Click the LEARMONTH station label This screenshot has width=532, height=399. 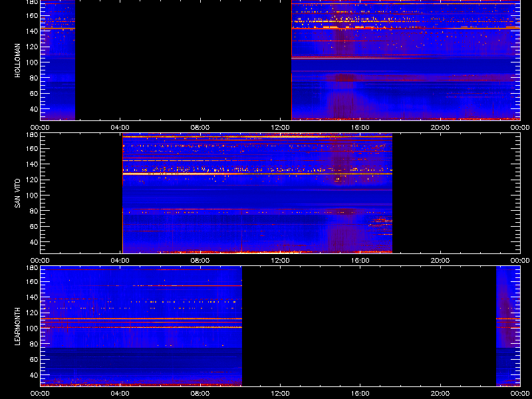(x=17, y=327)
